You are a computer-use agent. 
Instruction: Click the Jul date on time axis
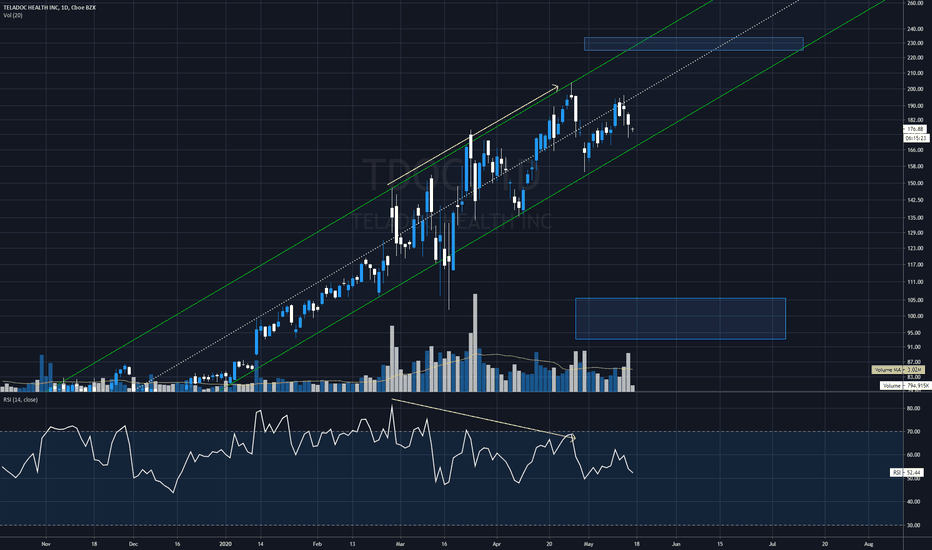773,544
